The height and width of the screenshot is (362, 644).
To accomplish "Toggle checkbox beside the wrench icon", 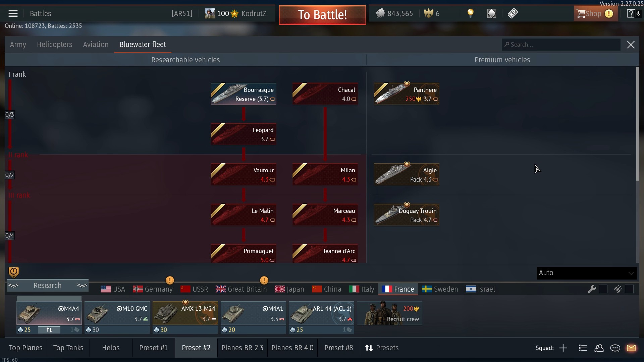I will (x=603, y=289).
